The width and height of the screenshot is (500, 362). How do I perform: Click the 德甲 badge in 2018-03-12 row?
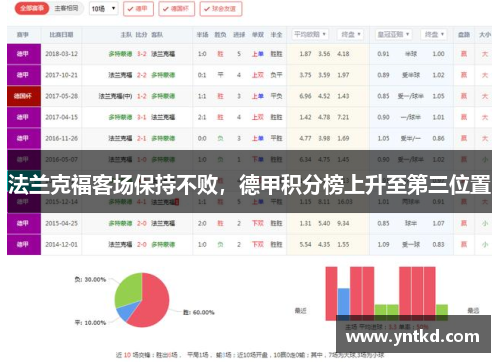coord(24,54)
